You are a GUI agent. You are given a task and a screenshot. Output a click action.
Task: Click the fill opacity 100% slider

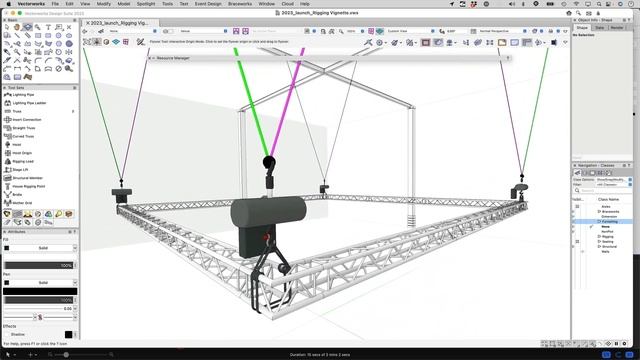[39, 265]
